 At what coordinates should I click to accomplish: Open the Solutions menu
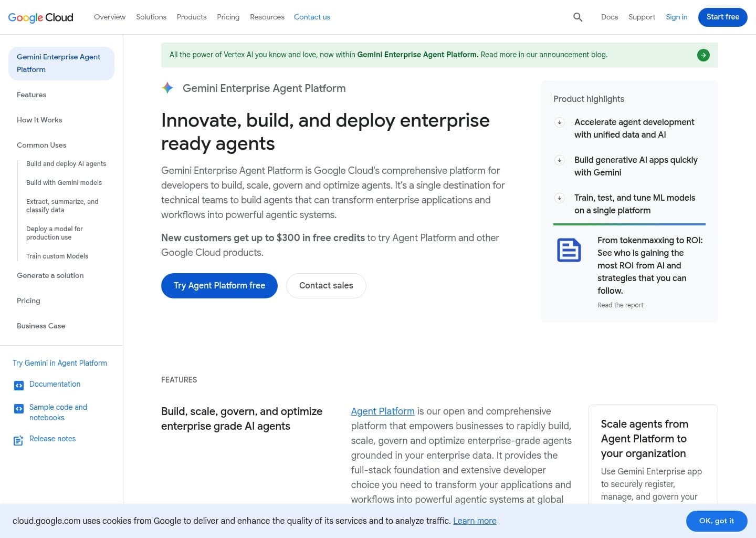pyautogui.click(x=151, y=17)
